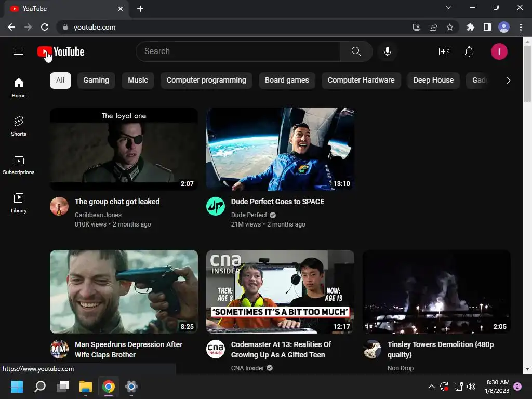Show hidden system tray icons
The height and width of the screenshot is (399, 532).
(431, 387)
